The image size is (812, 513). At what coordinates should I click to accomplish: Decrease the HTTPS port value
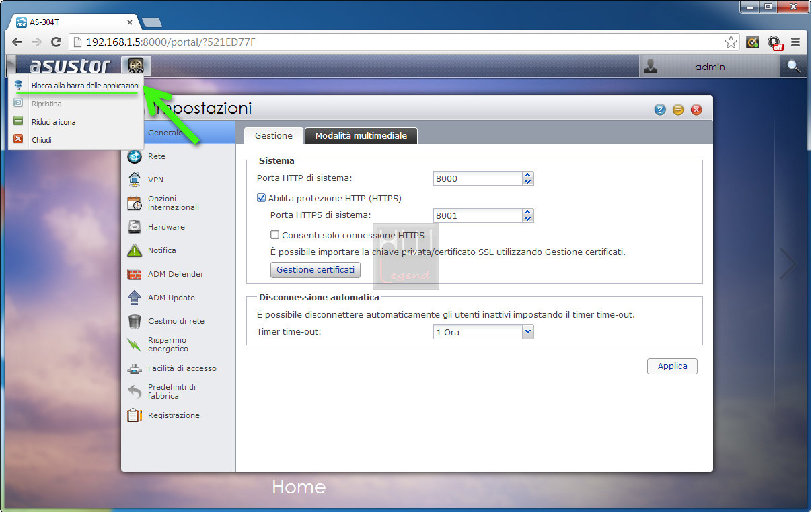(x=528, y=219)
